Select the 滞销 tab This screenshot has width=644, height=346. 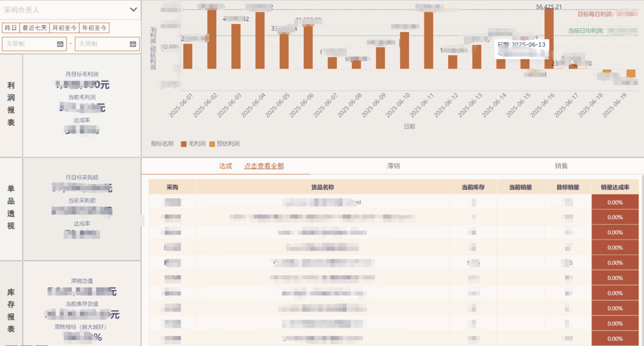point(393,166)
